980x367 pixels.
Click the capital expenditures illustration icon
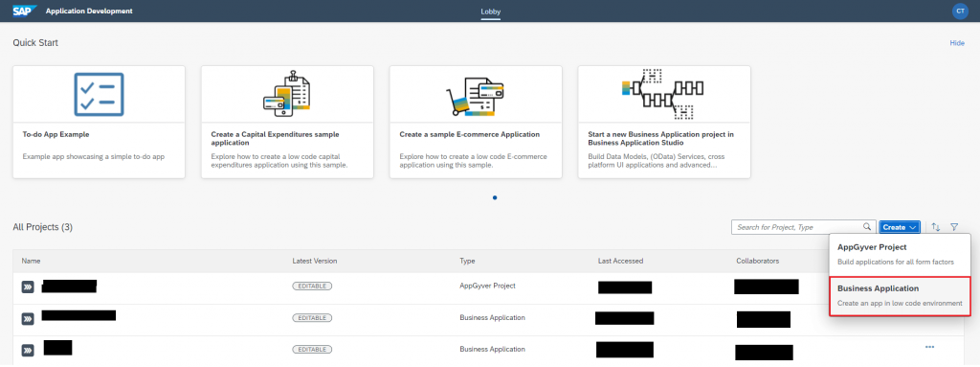pos(287,94)
